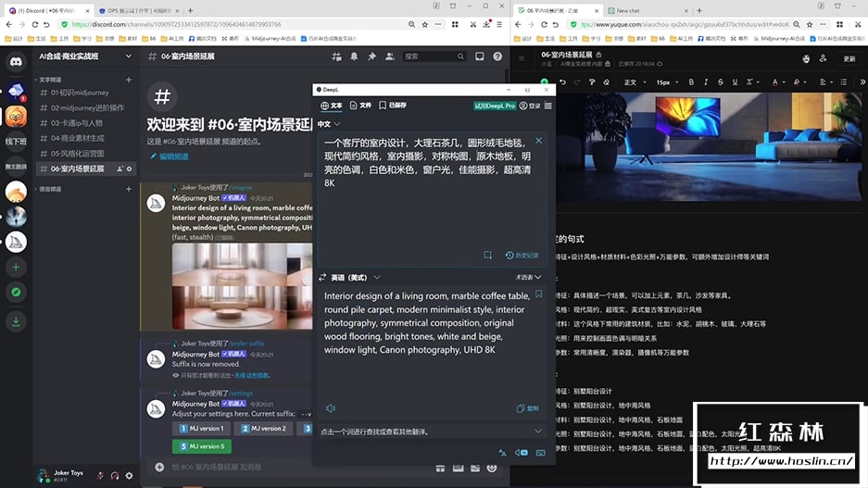Select MJ version 1 setting
The image size is (868, 488).
pos(202,428)
